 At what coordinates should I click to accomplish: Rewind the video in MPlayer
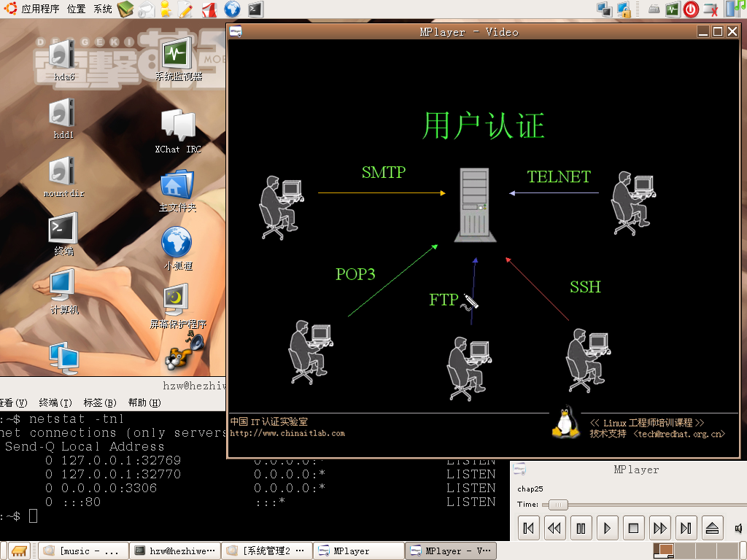point(554,528)
